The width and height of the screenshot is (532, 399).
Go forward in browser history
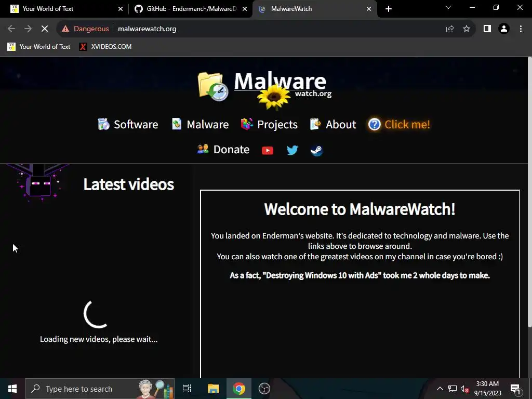[x=28, y=29]
